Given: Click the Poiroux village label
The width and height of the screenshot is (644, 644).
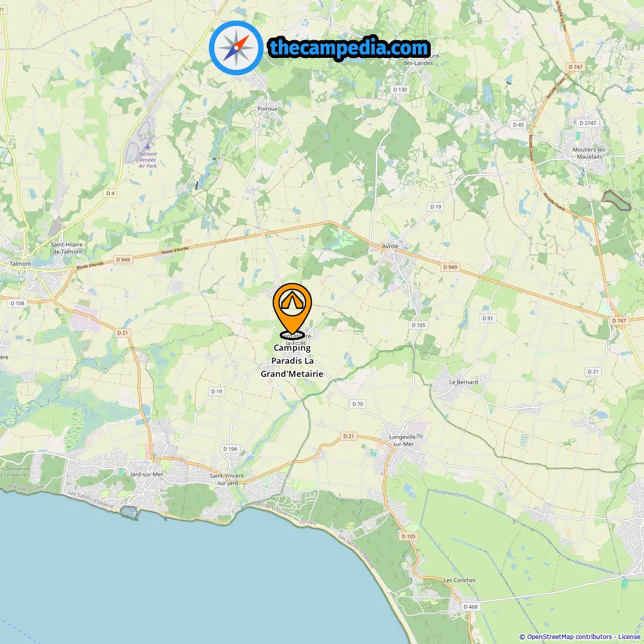Looking at the screenshot, I should click(x=267, y=109).
